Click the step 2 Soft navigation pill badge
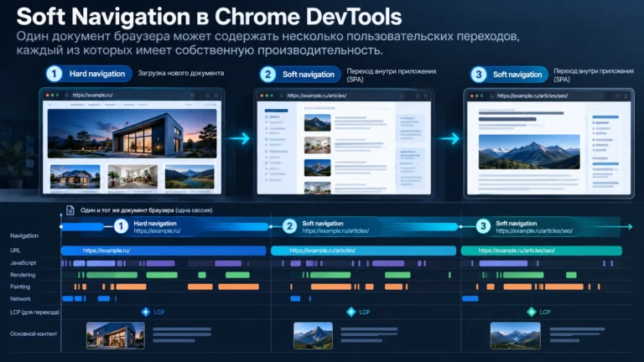Screen dimensions: 644x362 coord(300,75)
